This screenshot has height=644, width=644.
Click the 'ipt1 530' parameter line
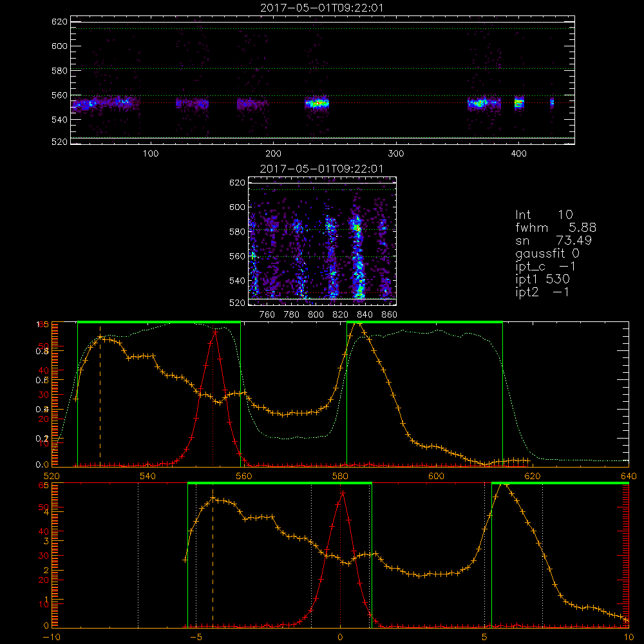[x=542, y=279]
